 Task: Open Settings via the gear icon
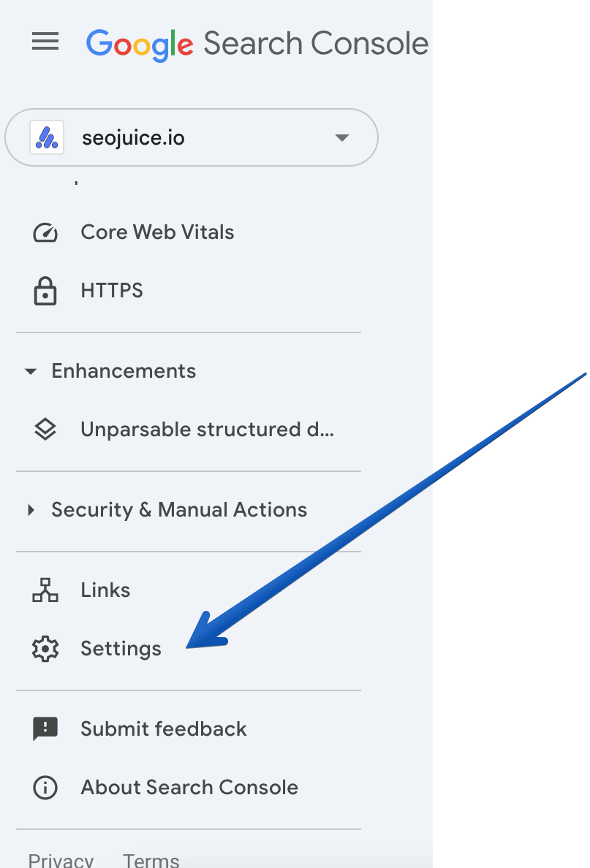[45, 649]
